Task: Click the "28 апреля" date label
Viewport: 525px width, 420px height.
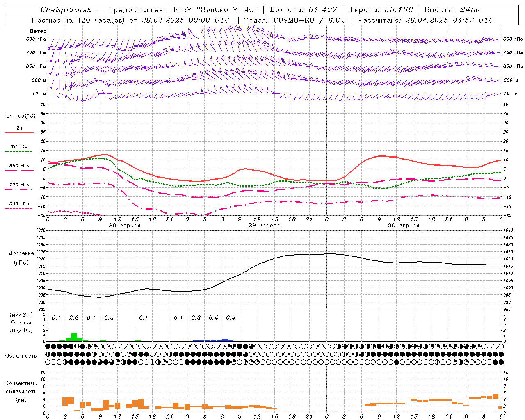Action: pyautogui.click(x=124, y=226)
